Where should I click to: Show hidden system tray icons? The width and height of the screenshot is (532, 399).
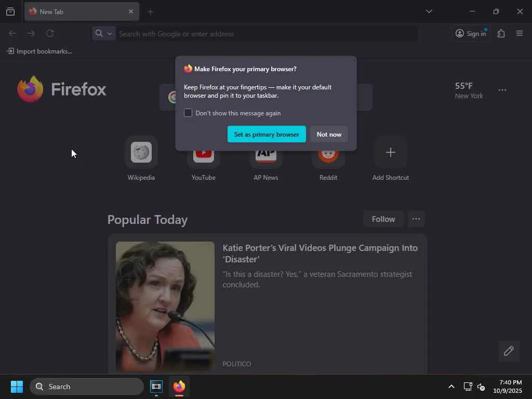click(451, 387)
